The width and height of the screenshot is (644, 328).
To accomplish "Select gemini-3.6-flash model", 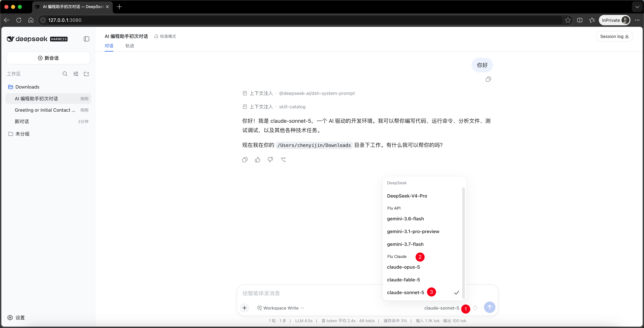I will [x=422, y=219].
